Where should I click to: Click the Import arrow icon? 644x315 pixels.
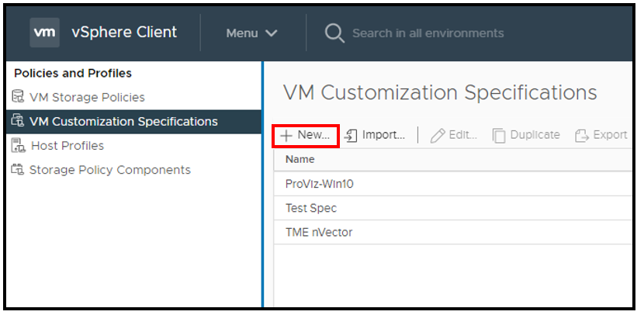(351, 136)
